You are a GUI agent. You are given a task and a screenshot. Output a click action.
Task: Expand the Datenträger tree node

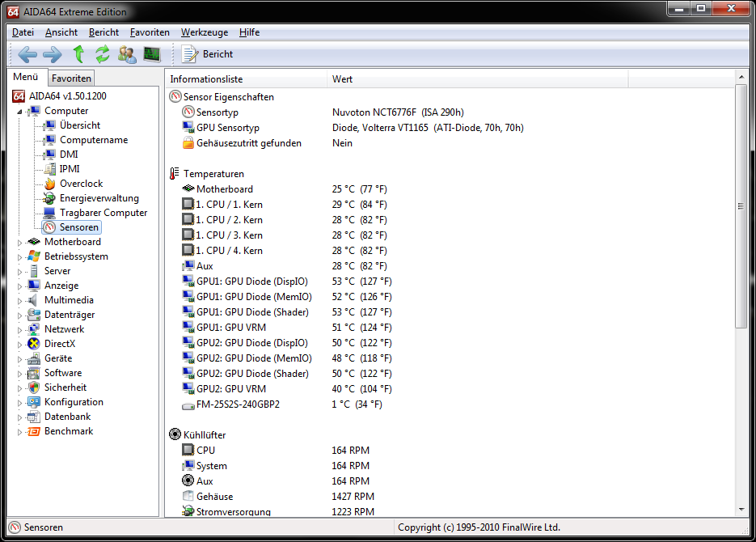click(19, 315)
